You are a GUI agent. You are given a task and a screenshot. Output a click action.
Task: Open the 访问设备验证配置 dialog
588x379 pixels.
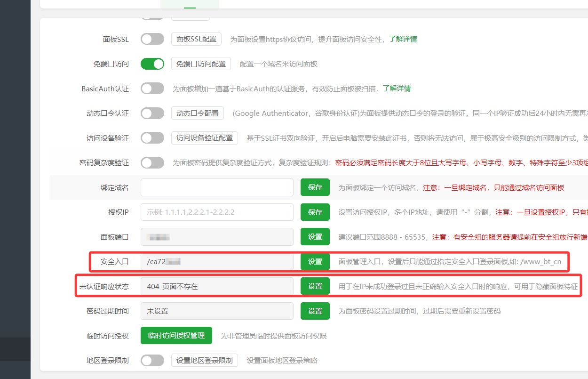204,138
